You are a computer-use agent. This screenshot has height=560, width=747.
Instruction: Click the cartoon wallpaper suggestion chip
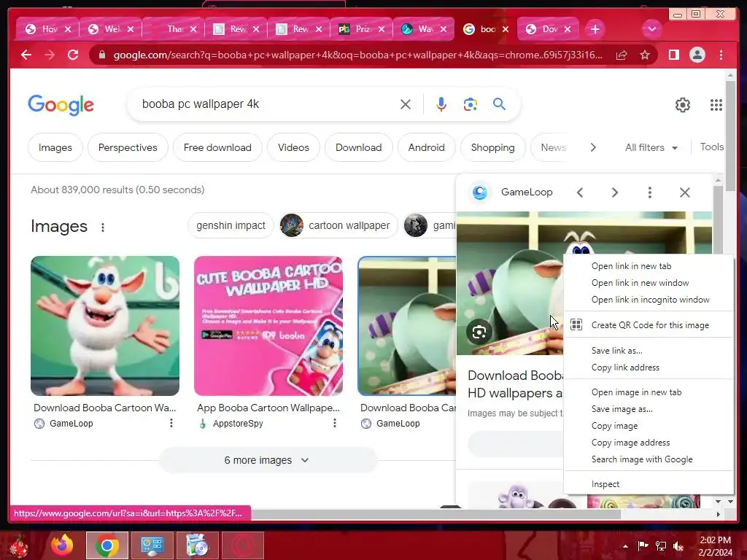pyautogui.click(x=338, y=225)
